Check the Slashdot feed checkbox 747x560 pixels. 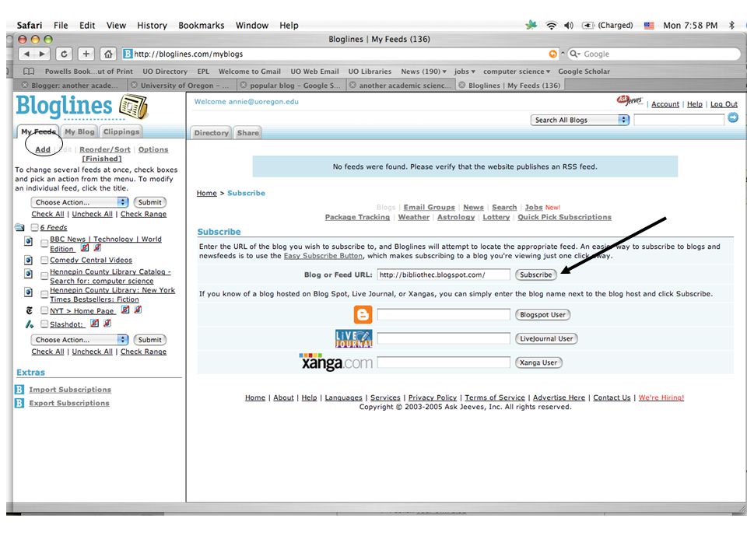(44, 324)
